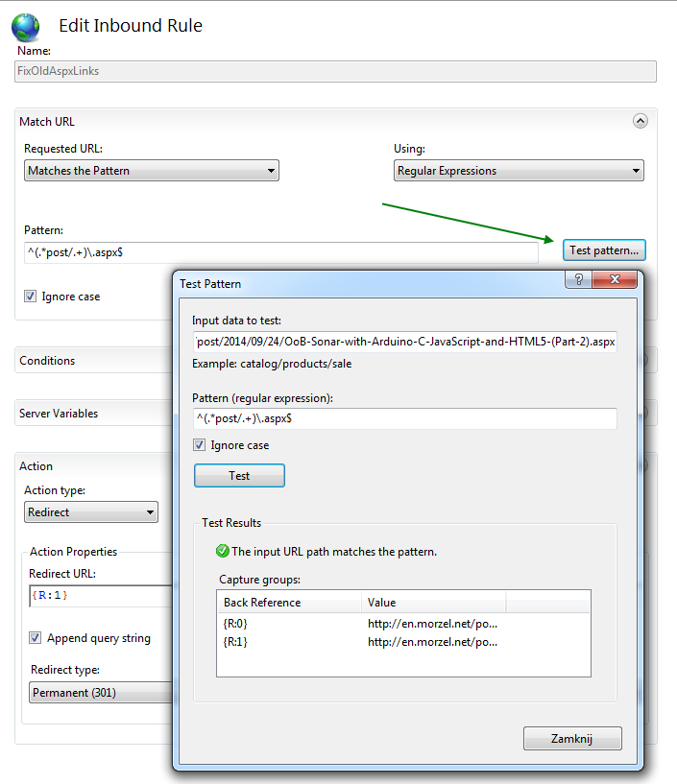This screenshot has height=784, width=677.
Task: Click the Test pattern... button
Action: [604, 250]
